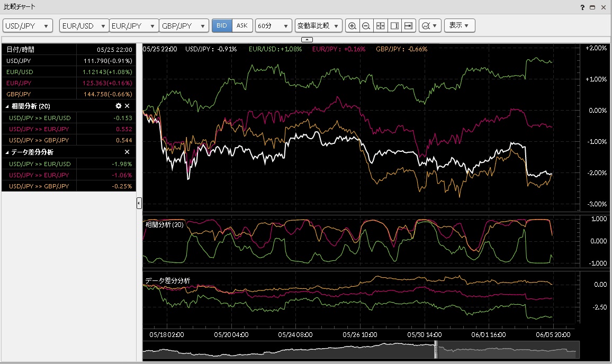Image resolution: width=612 pixels, height=364 pixels.
Task: Click the USD/JPY: -0.91% chart legend
Action: 211,49
